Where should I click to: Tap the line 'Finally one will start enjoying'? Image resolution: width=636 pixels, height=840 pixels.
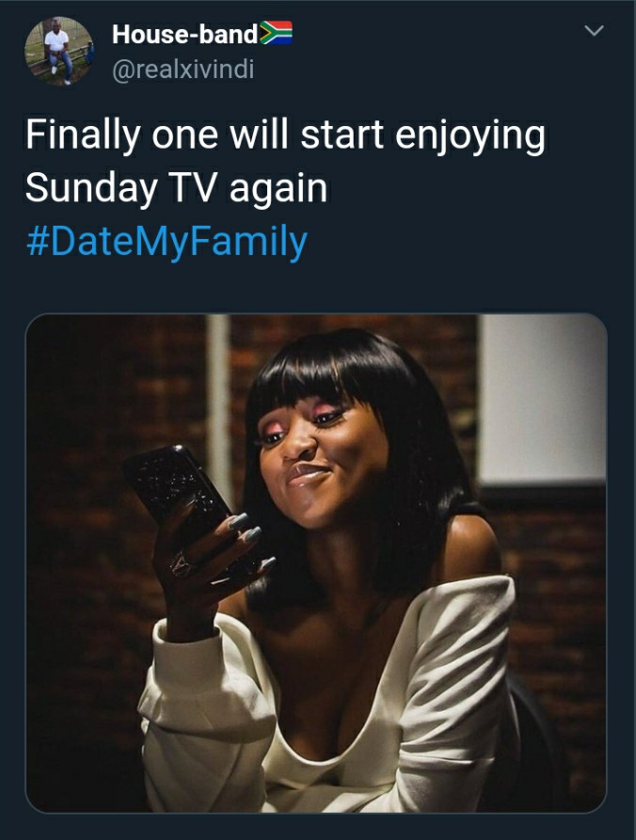(x=286, y=136)
